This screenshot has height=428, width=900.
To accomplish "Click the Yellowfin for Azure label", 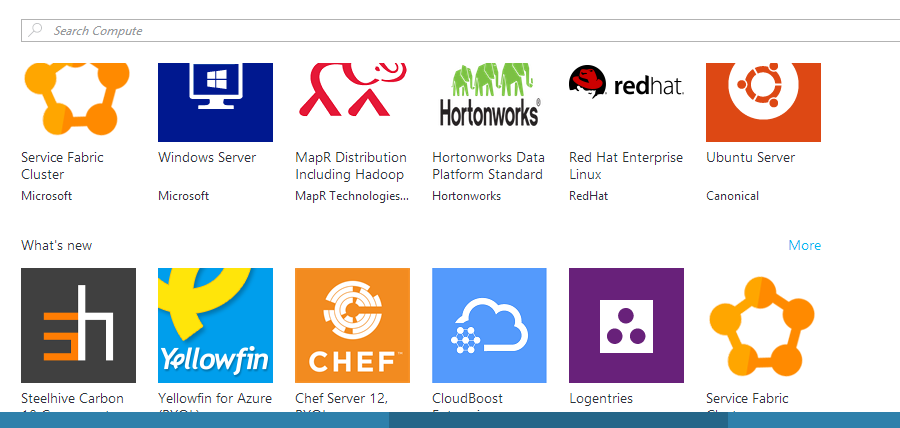I will pos(215,398).
